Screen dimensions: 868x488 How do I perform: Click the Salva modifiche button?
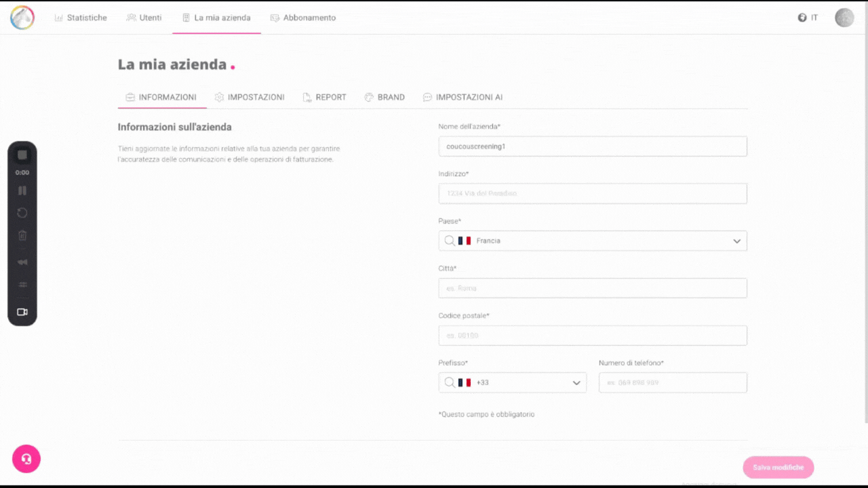pos(778,467)
